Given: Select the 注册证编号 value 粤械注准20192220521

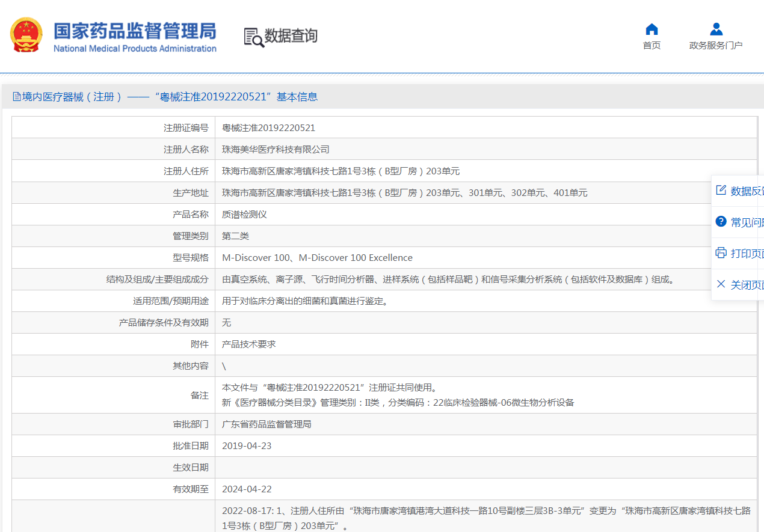Looking at the screenshot, I should click(268, 128).
